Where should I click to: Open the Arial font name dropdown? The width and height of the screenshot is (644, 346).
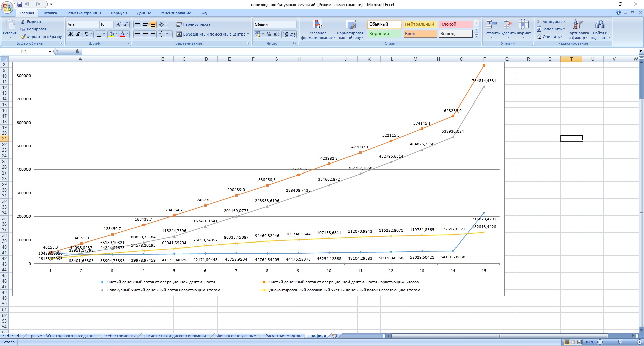click(x=97, y=24)
